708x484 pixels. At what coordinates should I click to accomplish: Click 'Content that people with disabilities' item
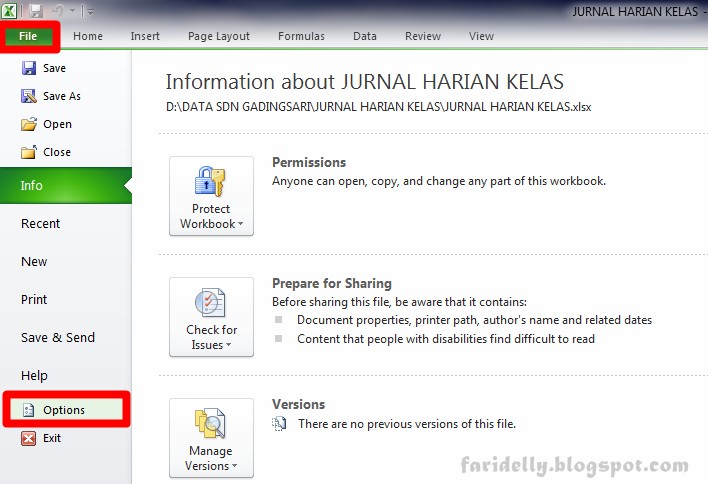point(446,339)
